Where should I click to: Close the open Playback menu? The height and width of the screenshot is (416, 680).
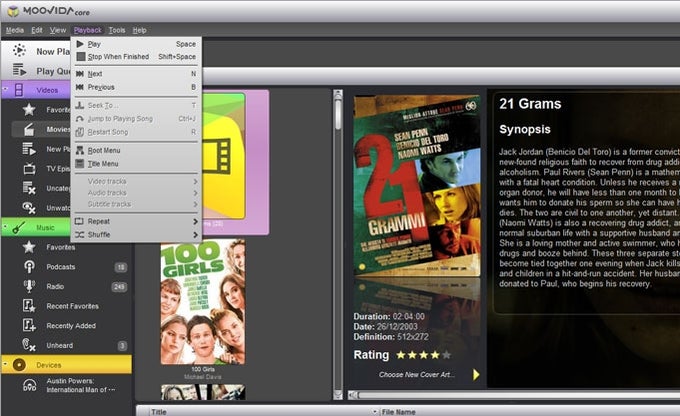pyautogui.click(x=88, y=30)
